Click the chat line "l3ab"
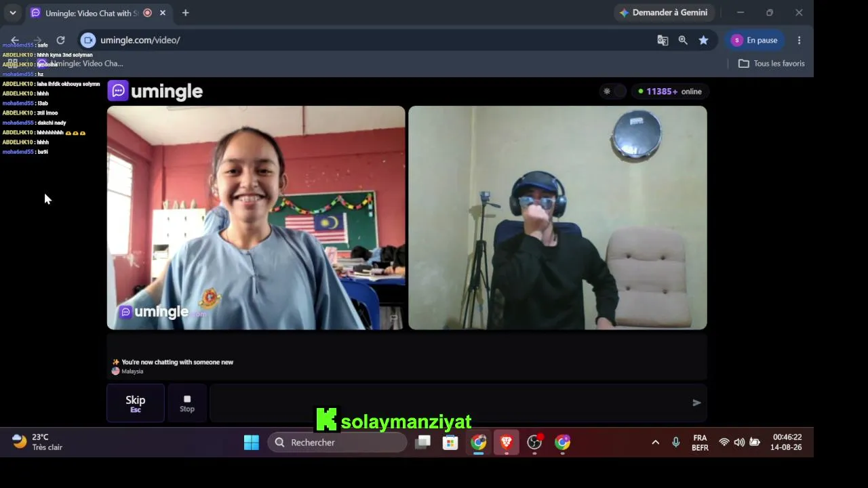Screen dimensions: 868x488 [x=43, y=104]
